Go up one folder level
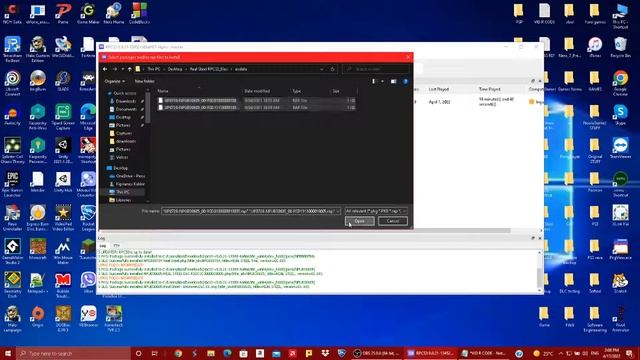This screenshot has width=640, height=360. [x=129, y=69]
